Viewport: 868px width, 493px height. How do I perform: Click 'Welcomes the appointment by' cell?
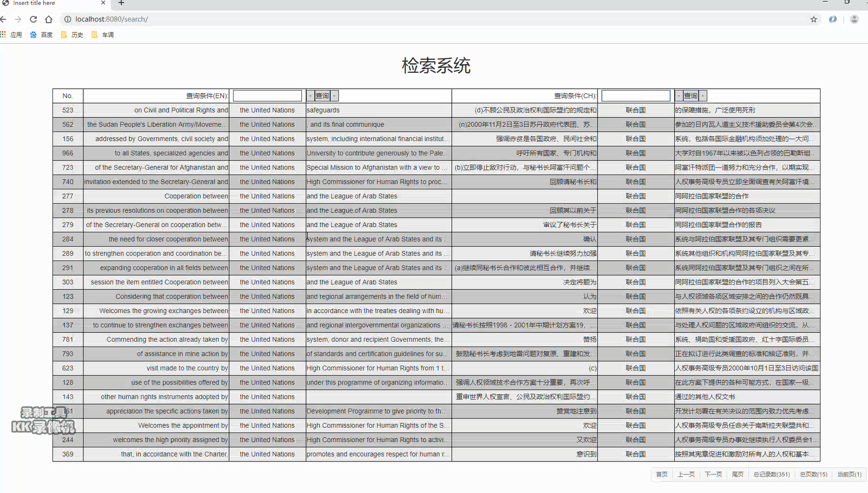156,426
